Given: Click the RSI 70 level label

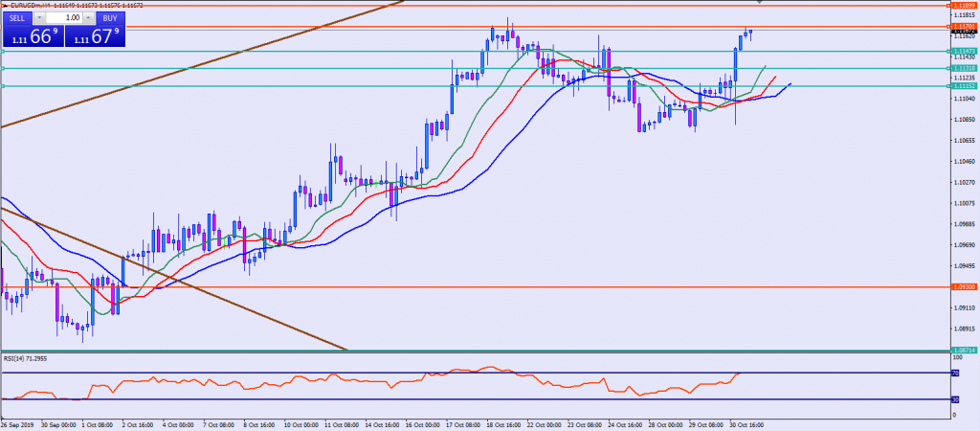Looking at the screenshot, I should pos(954,373).
